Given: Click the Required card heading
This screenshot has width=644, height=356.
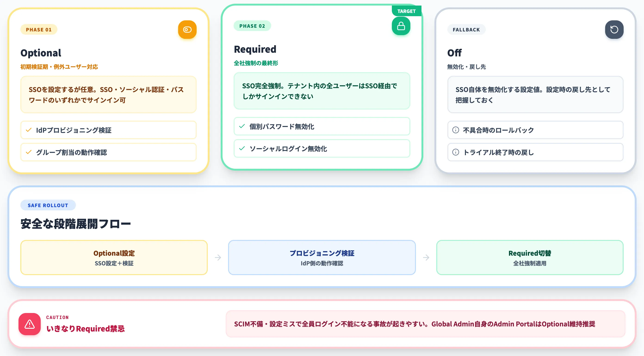Looking at the screenshot, I should tap(255, 49).
